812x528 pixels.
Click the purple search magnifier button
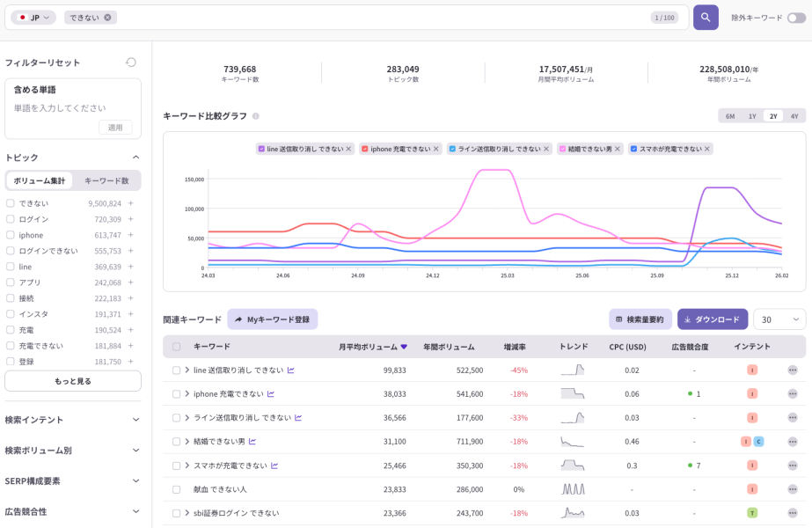coord(706,18)
